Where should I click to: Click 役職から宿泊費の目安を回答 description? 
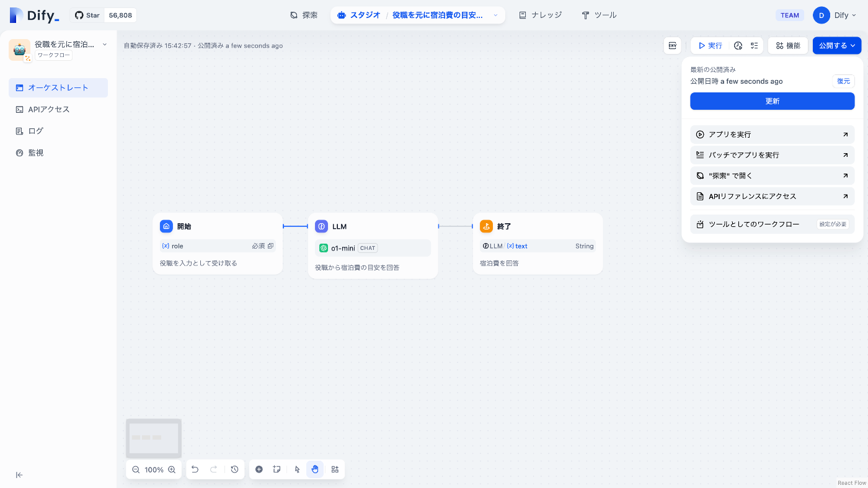pyautogui.click(x=357, y=268)
